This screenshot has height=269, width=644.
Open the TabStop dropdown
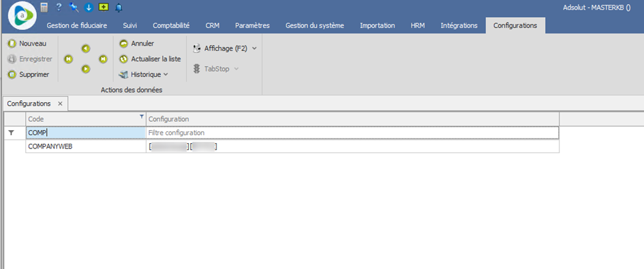[215, 69]
